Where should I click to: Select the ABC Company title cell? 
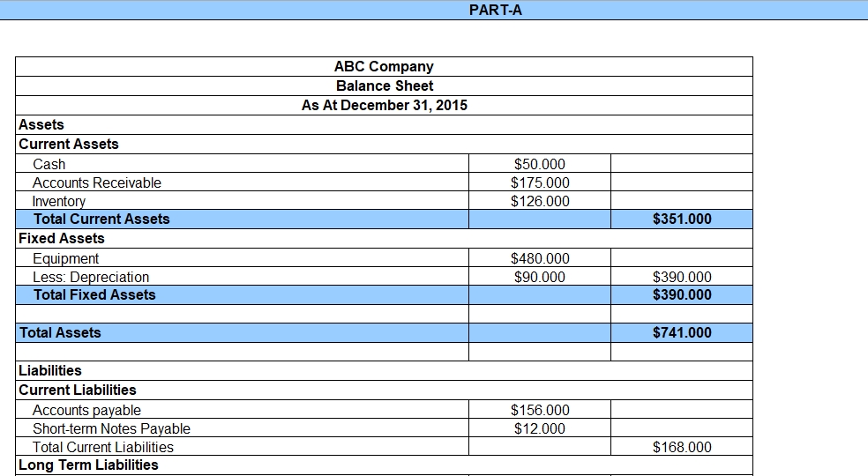pos(384,67)
